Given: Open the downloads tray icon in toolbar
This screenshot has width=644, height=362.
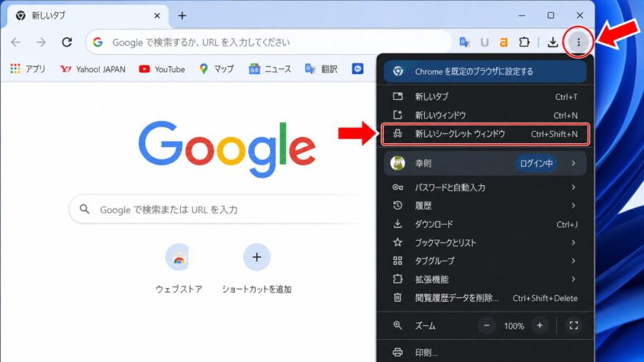Looking at the screenshot, I should [x=553, y=42].
